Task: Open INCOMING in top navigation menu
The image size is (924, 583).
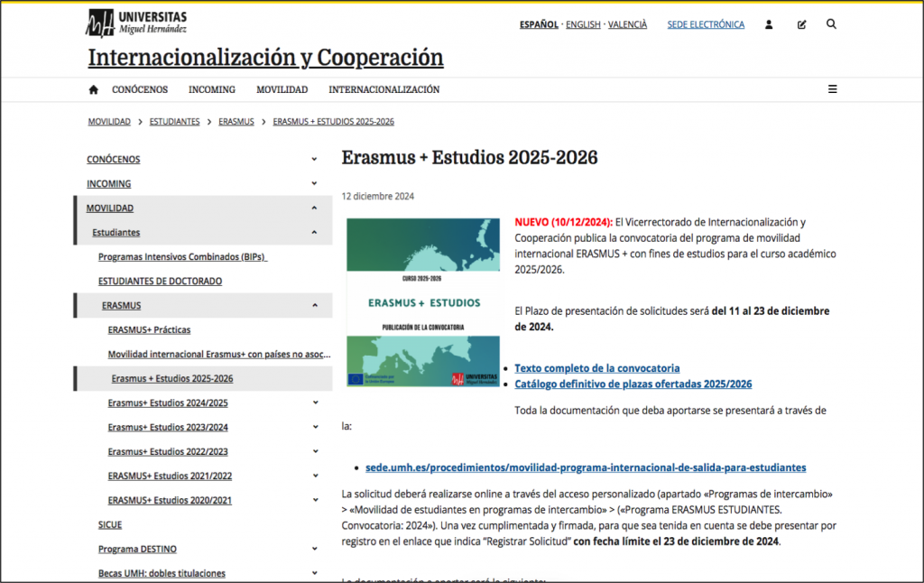Action: (x=211, y=89)
